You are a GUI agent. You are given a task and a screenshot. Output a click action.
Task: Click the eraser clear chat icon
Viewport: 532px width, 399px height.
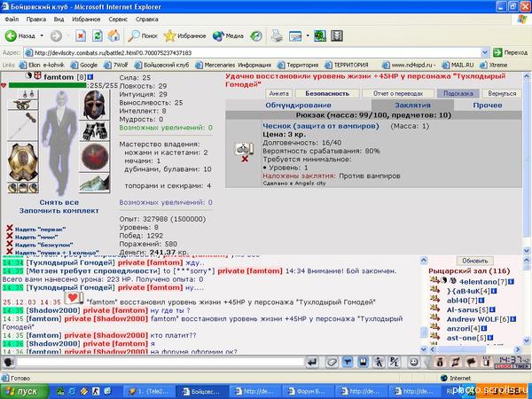[332, 363]
